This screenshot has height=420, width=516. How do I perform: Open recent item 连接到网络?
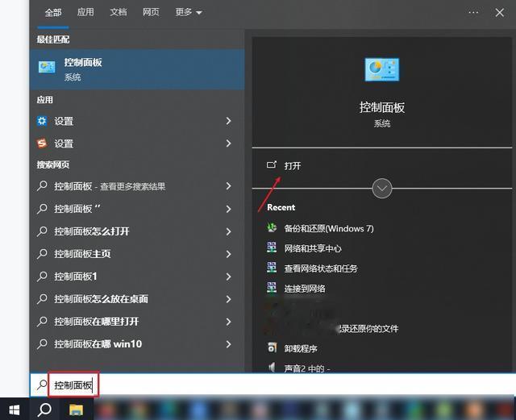click(305, 289)
